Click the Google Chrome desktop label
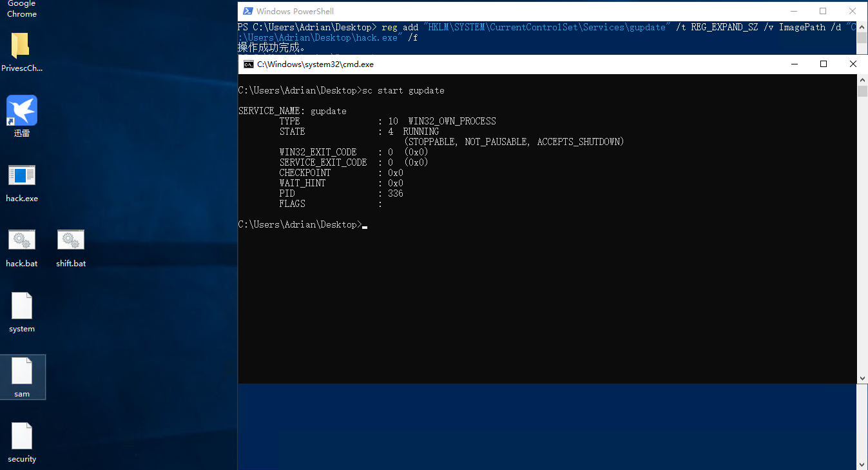 [22, 9]
